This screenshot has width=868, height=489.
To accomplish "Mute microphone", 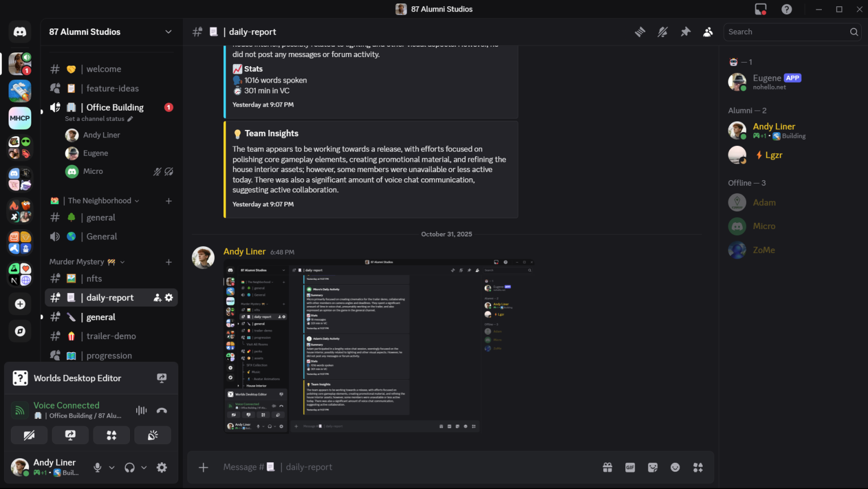I will point(97,467).
